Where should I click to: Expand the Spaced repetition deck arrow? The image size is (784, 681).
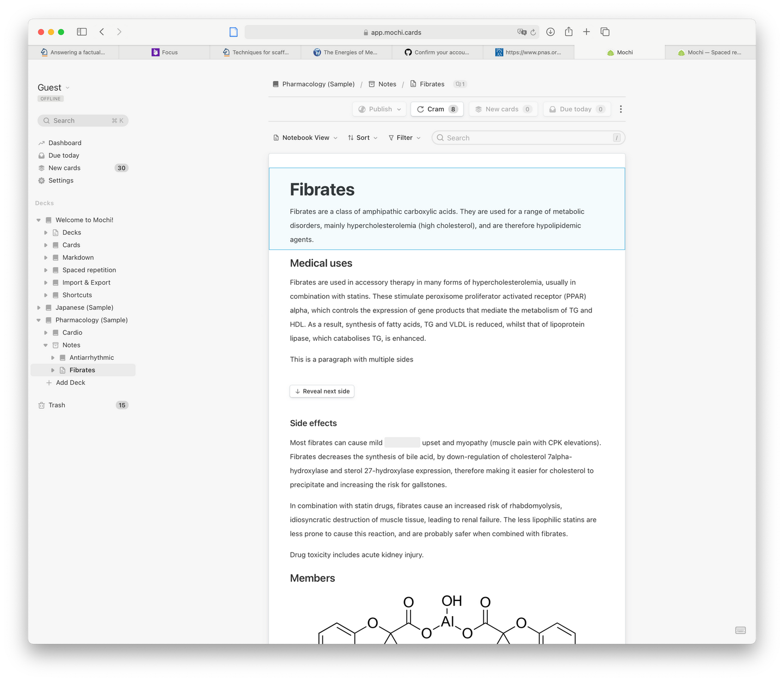click(46, 271)
